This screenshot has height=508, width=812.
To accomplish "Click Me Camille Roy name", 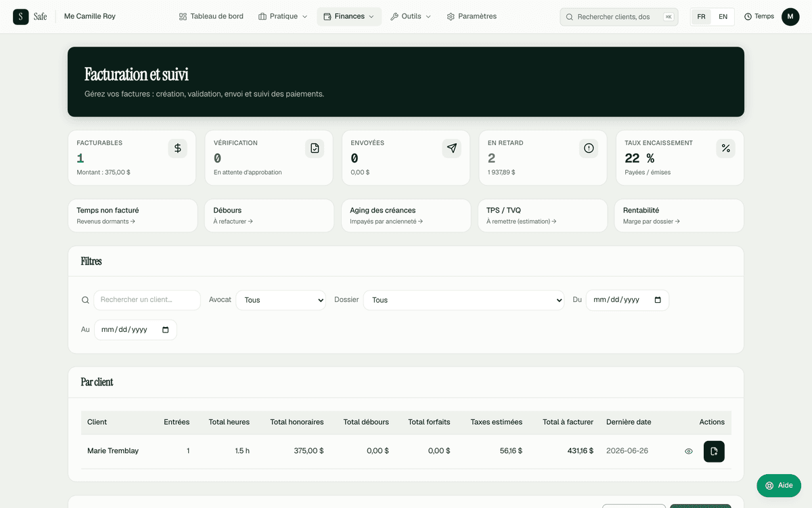I will (89, 16).
